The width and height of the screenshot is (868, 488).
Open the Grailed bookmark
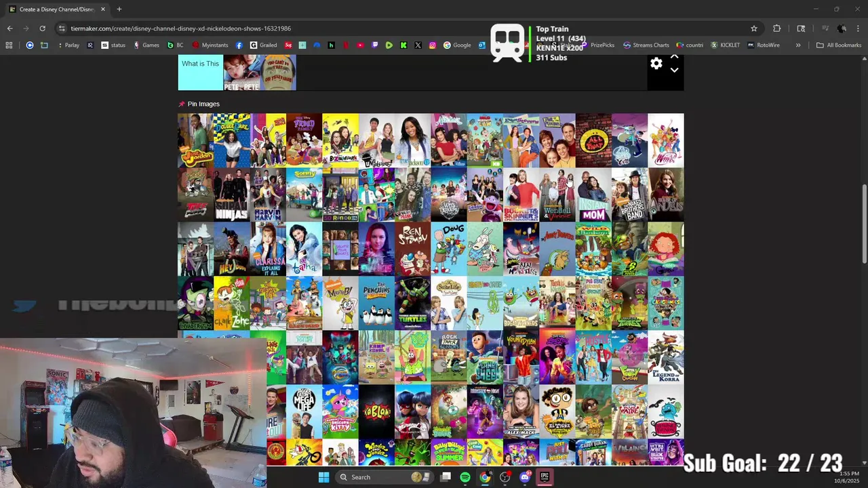263,45
